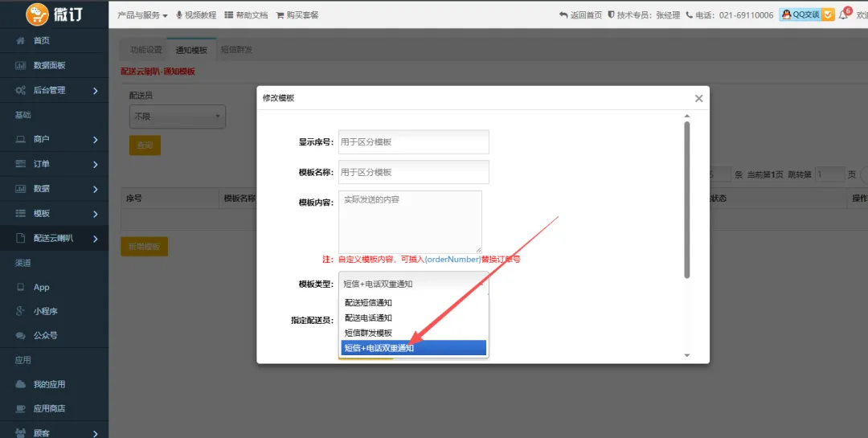Screen dimensions: 868x438
Task: Open the 配送员 不限 dropdown
Action: 177,117
